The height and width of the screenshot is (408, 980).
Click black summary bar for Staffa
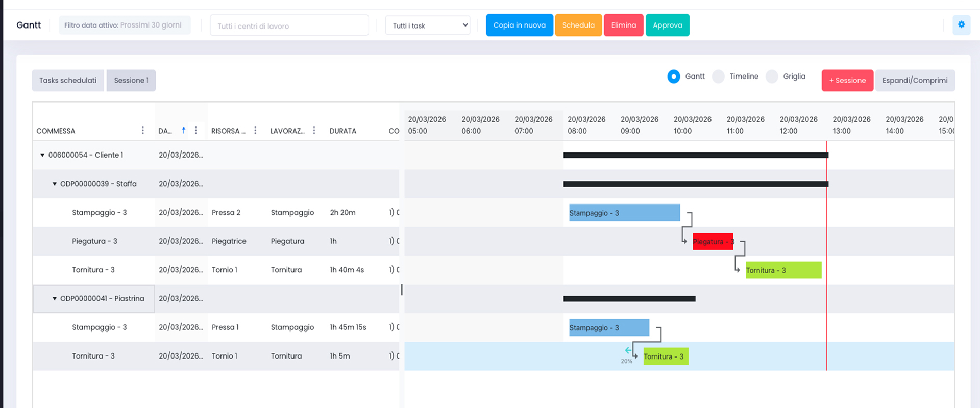click(696, 184)
